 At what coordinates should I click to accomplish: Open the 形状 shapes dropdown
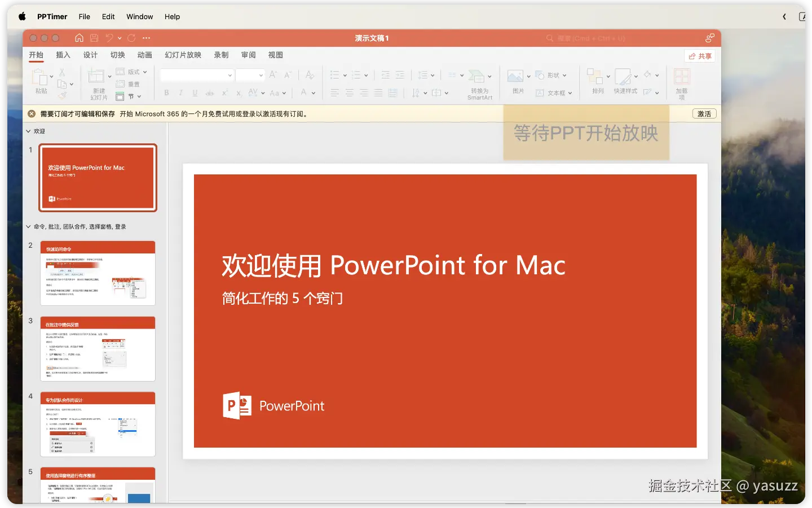point(551,75)
